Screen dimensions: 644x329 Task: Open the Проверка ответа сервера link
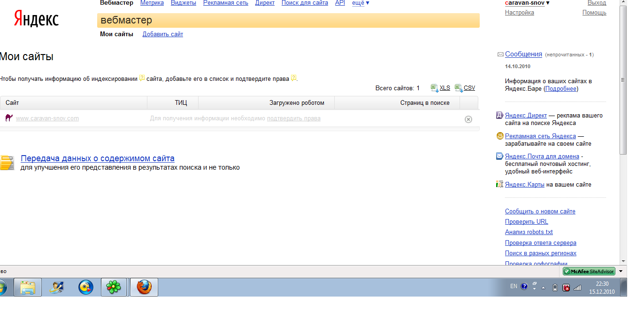click(541, 243)
